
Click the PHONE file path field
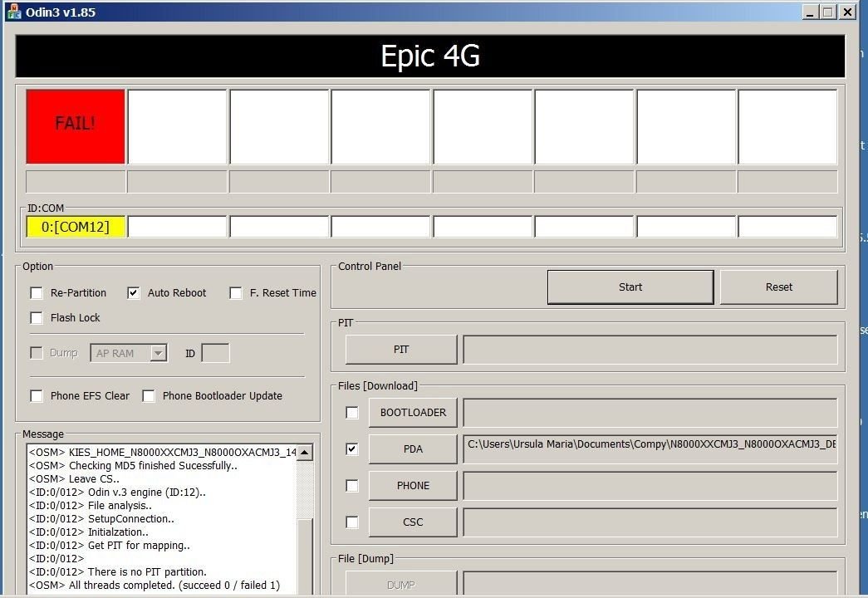[x=650, y=486]
